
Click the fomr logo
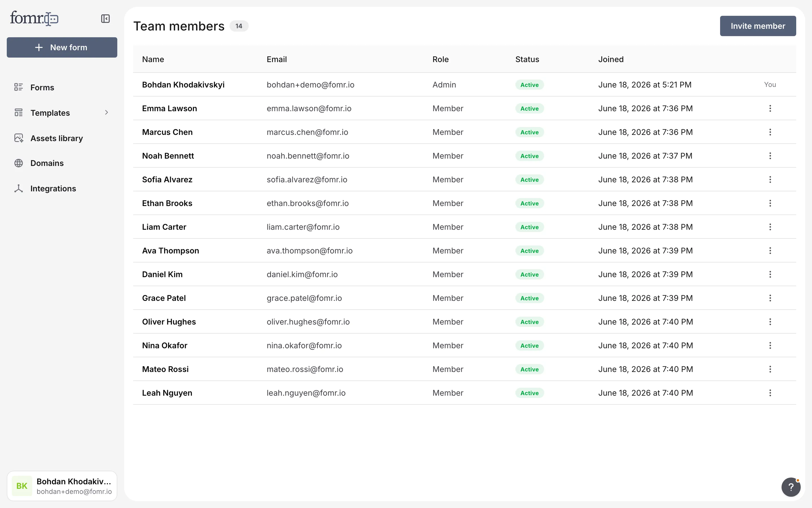click(x=34, y=18)
